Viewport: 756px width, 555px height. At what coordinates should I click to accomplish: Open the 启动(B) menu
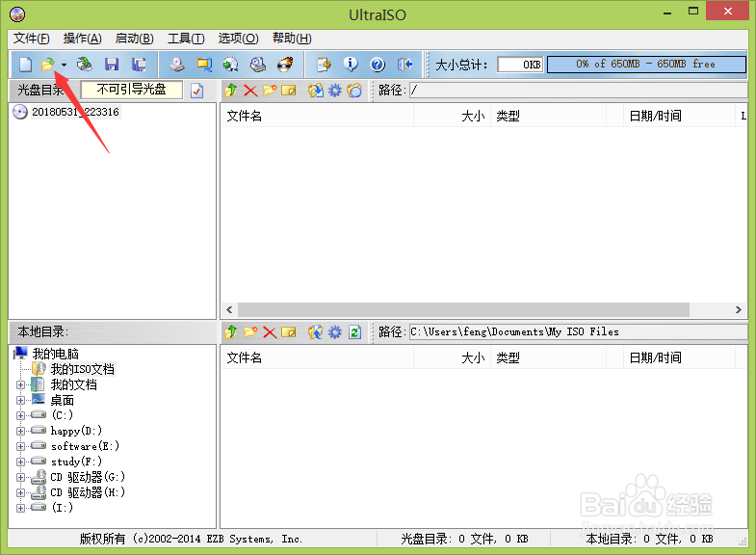click(135, 39)
